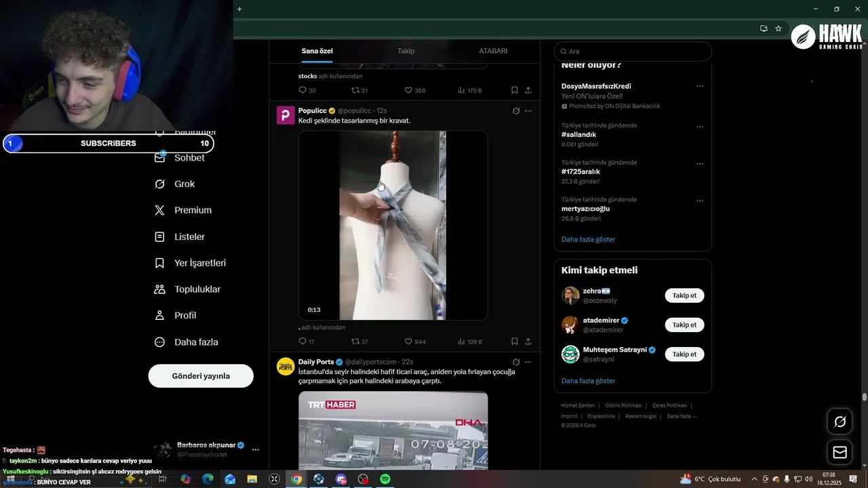Click Gönderi yayınla post button

[x=201, y=376]
